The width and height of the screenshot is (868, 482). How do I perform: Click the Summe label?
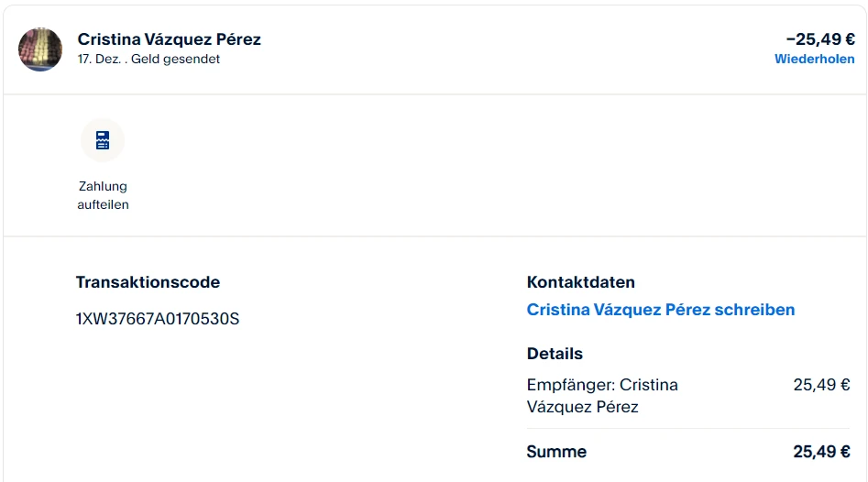pyautogui.click(x=556, y=452)
